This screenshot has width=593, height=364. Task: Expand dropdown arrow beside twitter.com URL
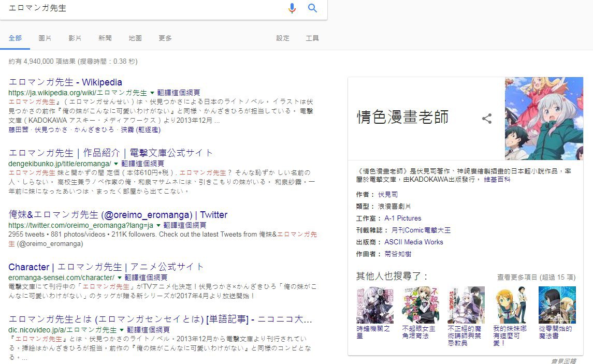(x=158, y=226)
